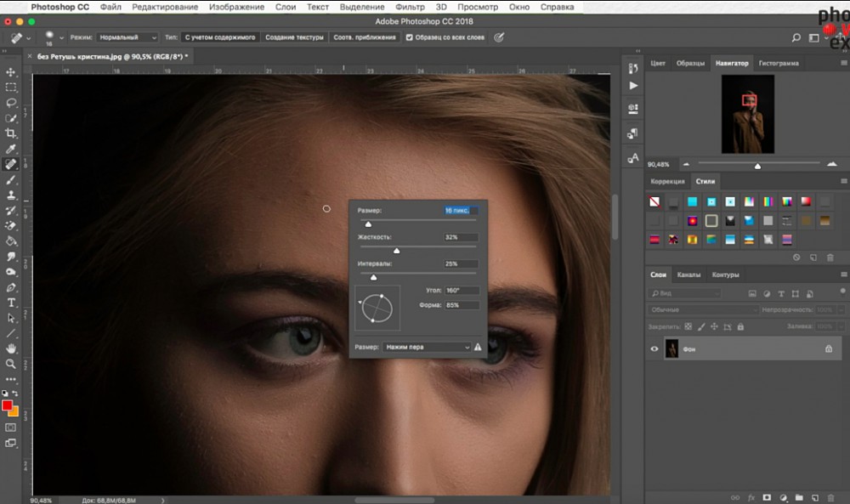Image resolution: width=850 pixels, height=504 pixels.
Task: Open the Стили panel menu
Action: (x=843, y=181)
